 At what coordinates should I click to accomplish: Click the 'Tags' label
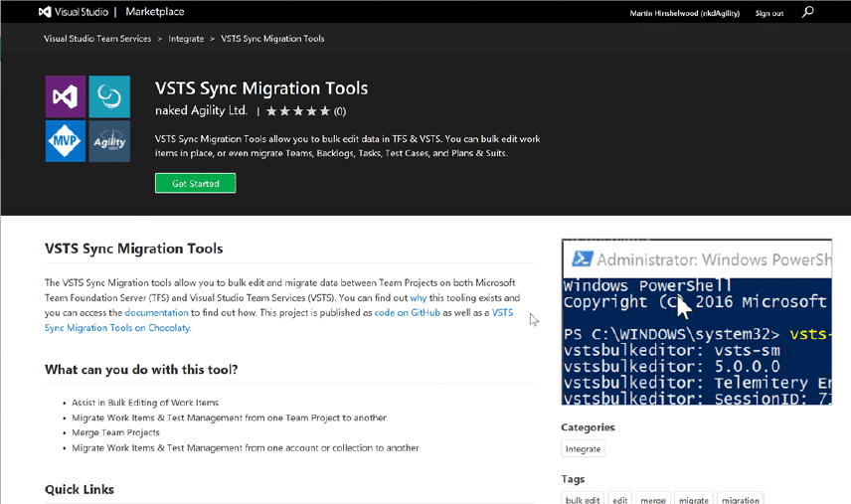click(x=573, y=479)
